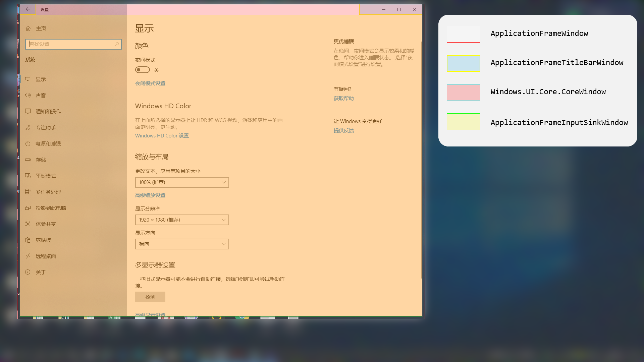Open the 显示方向 orientation dropdown showing 横向

pos(182,244)
